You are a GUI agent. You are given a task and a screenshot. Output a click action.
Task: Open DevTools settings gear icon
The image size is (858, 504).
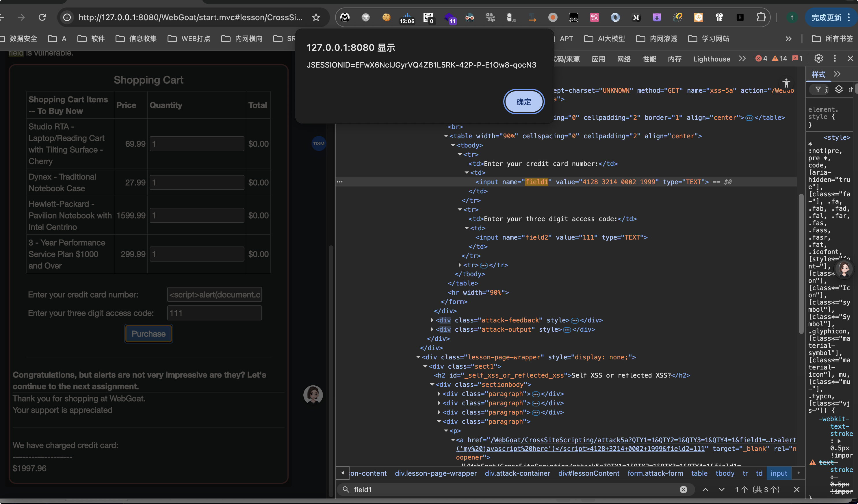click(818, 59)
